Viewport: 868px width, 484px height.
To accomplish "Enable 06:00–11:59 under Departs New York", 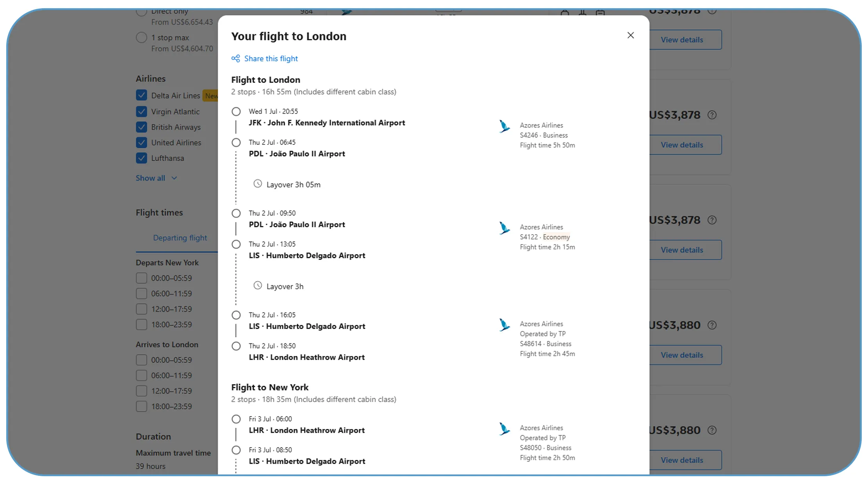I will (141, 294).
